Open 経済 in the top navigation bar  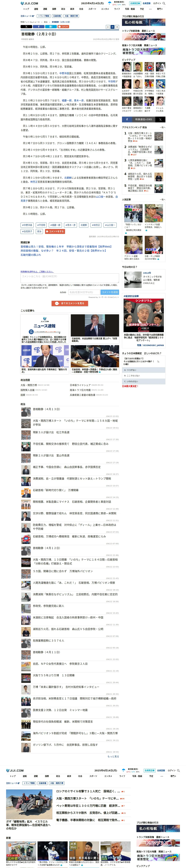coord(72,9)
